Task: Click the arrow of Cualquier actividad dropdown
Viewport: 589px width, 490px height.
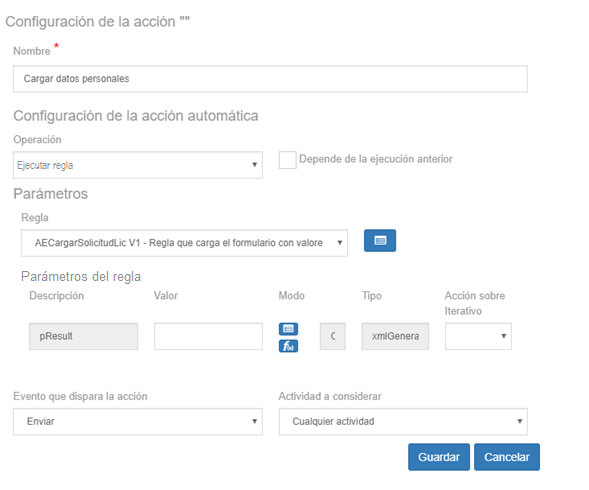Action: point(520,422)
